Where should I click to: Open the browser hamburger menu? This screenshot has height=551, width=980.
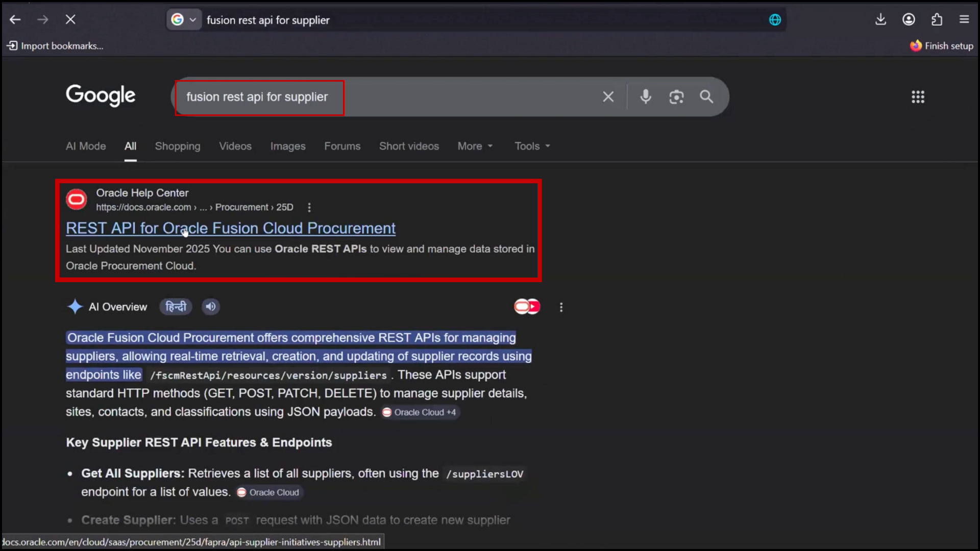click(964, 19)
